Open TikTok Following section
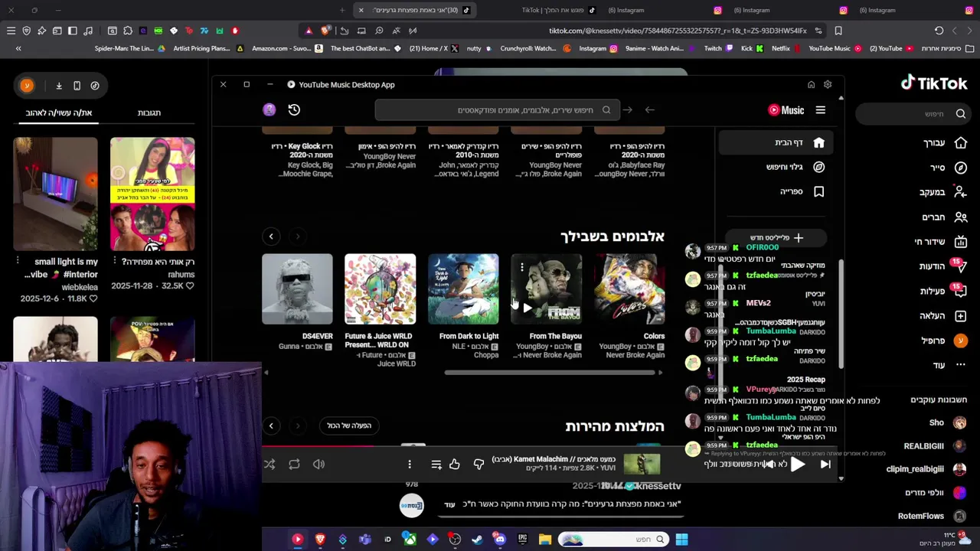Screen dimensions: 980x551 pos(942,192)
